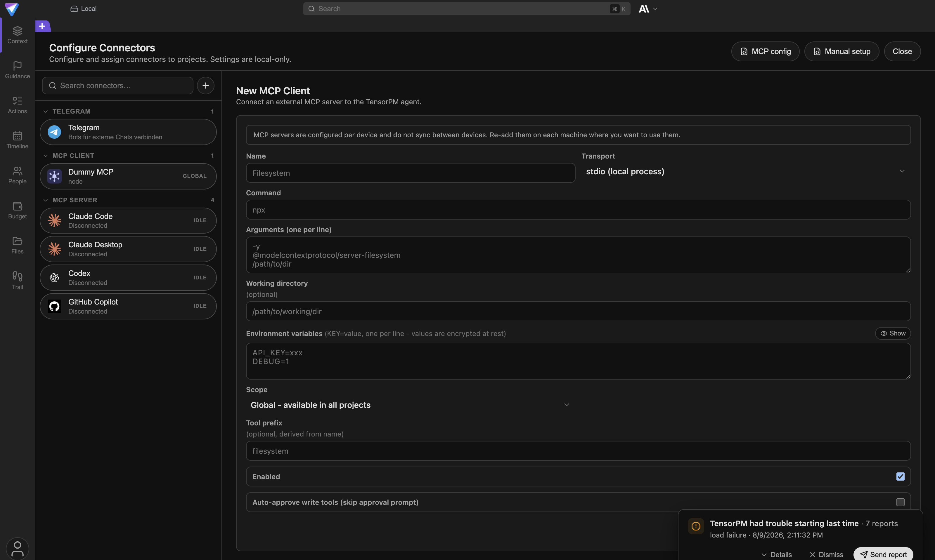Click the IDLE status on GitHub Copilot
This screenshot has height=560, width=935.
pos(200,306)
